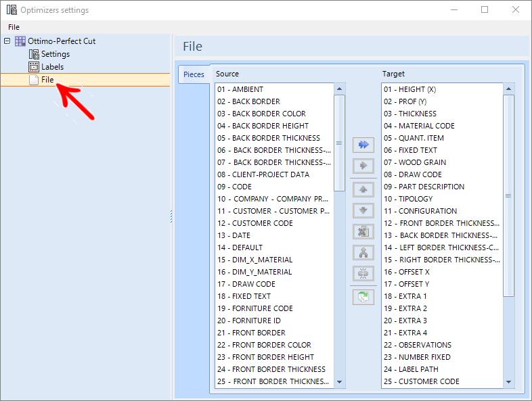The height and width of the screenshot is (401, 532).
Task: Click the Labels icon in tree
Action: [34, 67]
